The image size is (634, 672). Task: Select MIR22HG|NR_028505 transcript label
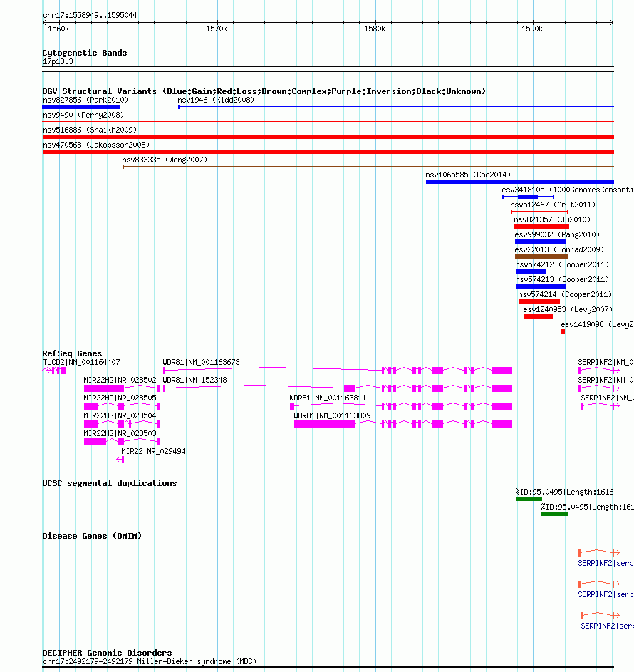coord(120,398)
